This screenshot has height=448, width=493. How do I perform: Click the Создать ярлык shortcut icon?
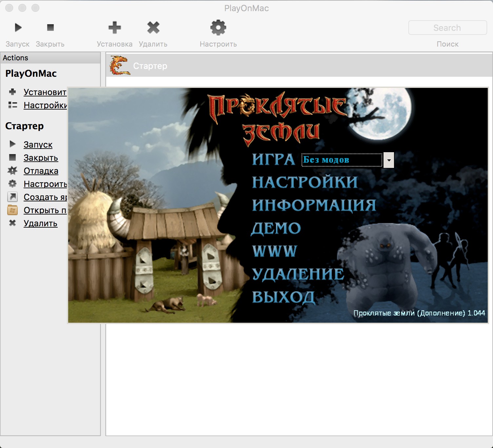[12, 197]
